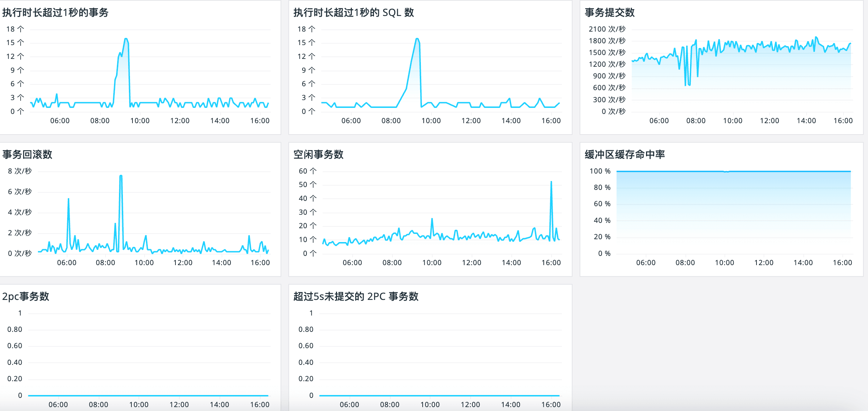Image resolution: width=868 pixels, height=411 pixels.
Task: Click the 执行时长超过1秒的 SQL 数 chart title
Action: pyautogui.click(x=353, y=12)
